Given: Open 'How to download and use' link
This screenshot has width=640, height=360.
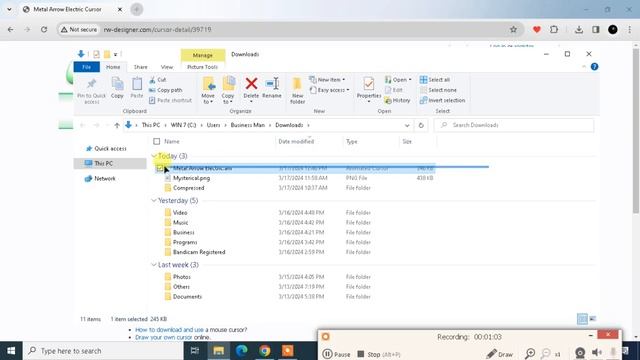Looking at the screenshot, I should [x=169, y=329].
